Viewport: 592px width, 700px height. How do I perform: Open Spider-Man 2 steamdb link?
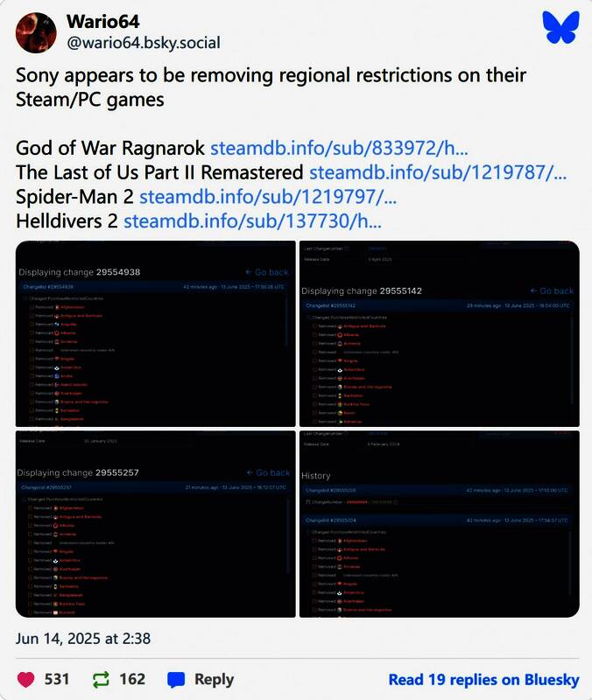point(268,197)
